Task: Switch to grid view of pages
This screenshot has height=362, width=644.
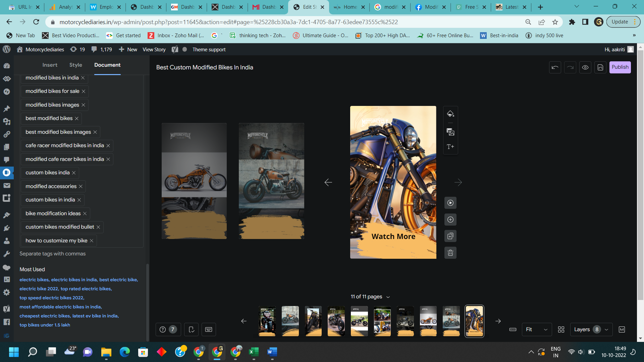Action: tap(561, 329)
